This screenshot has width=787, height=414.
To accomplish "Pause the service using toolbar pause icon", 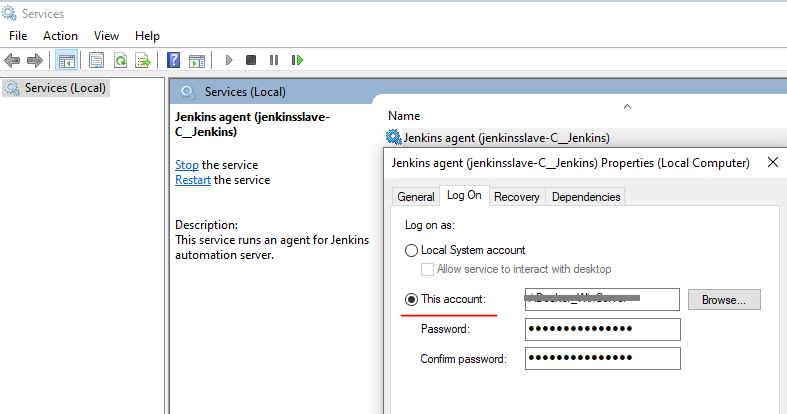I will click(x=273, y=60).
